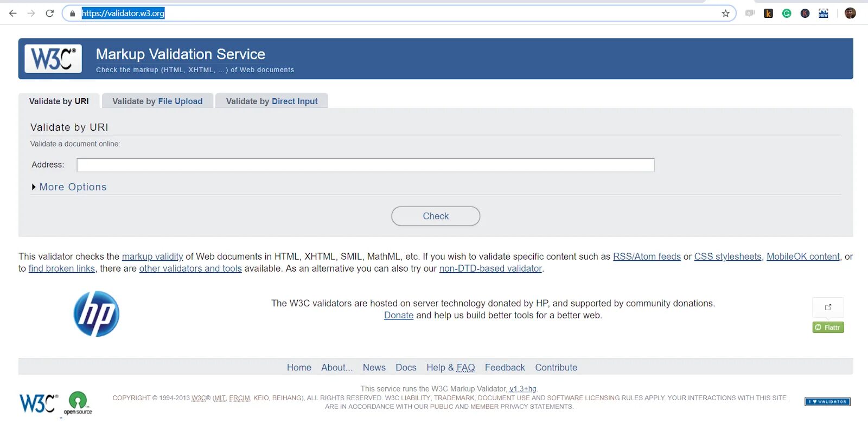Click the ERCIM link in copyright
Image resolution: width=868 pixels, height=423 pixels.
[x=239, y=398]
